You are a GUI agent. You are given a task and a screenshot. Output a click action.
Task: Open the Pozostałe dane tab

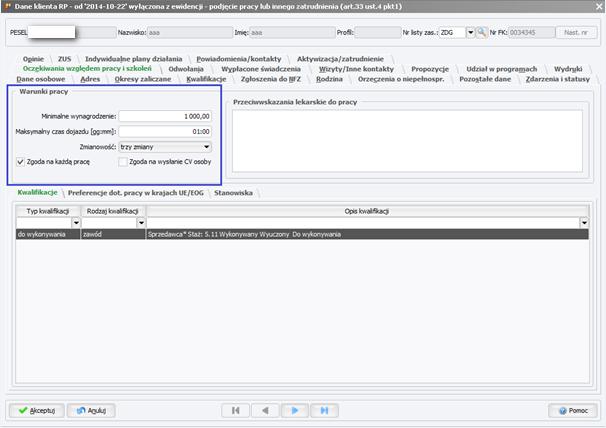pos(485,79)
